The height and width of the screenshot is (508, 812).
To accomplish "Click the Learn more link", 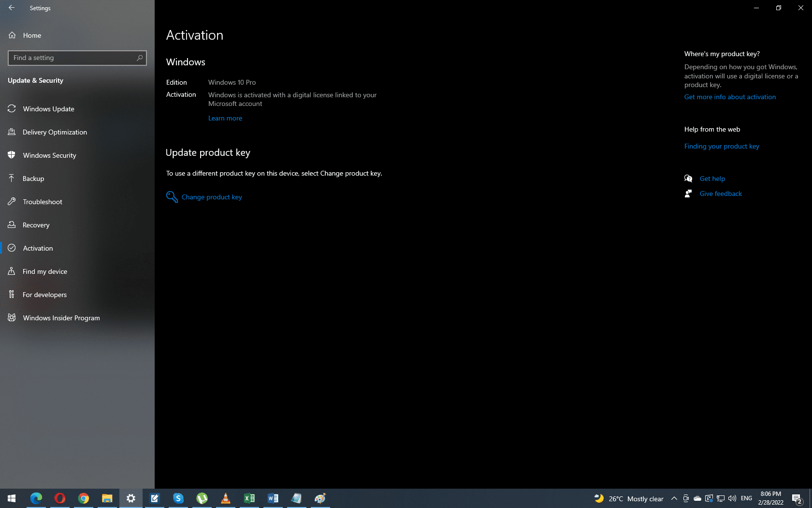I will click(225, 118).
